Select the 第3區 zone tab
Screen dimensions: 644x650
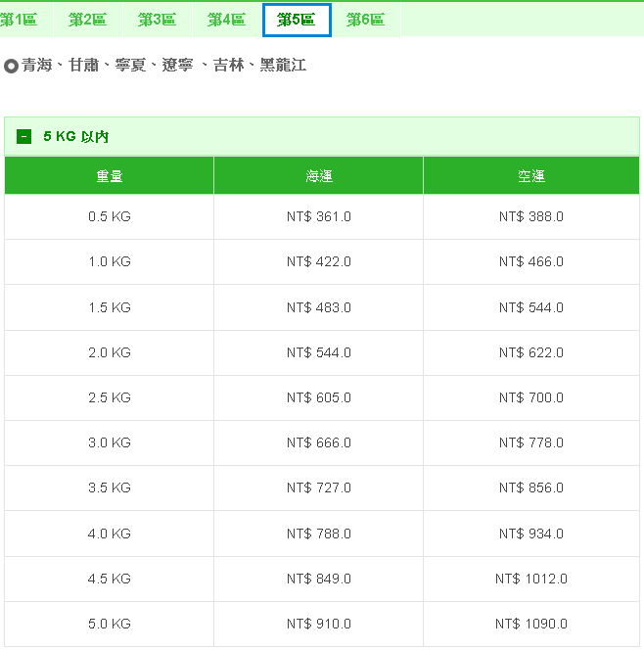point(157,20)
